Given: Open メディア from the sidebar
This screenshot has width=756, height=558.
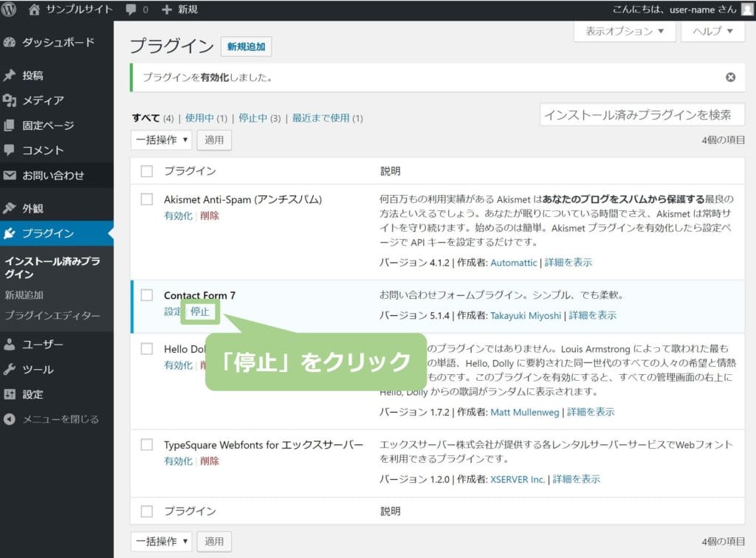Looking at the screenshot, I should coord(43,100).
